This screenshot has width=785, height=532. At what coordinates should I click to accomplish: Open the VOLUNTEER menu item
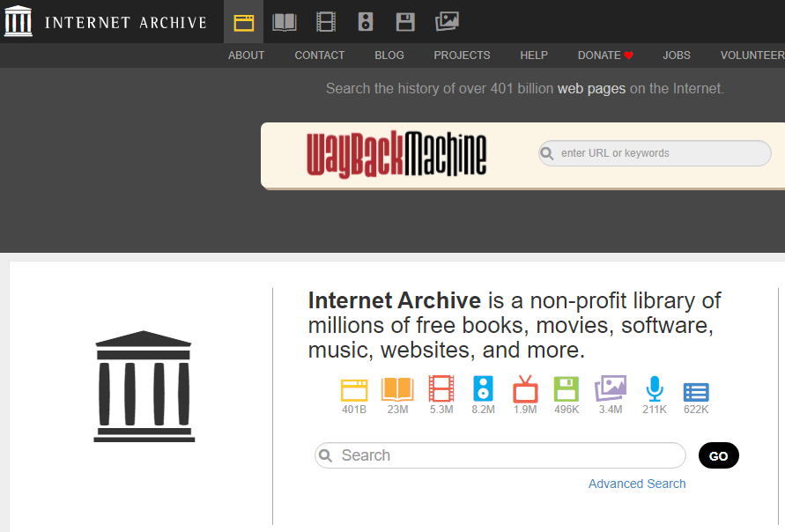[752, 55]
